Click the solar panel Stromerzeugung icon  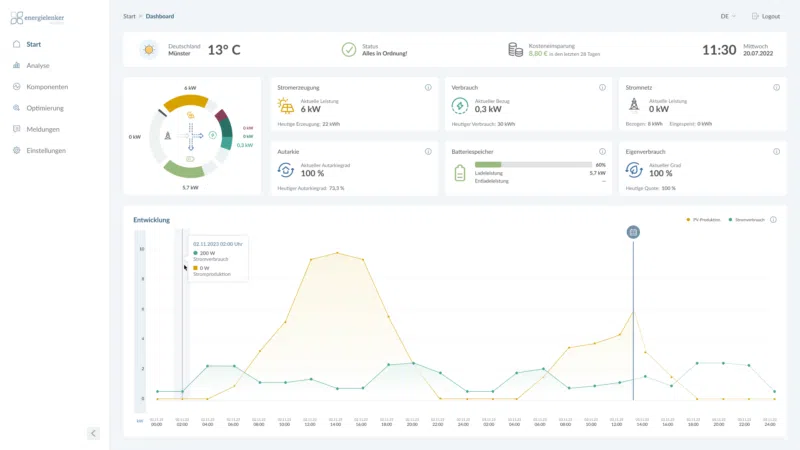pos(286,107)
